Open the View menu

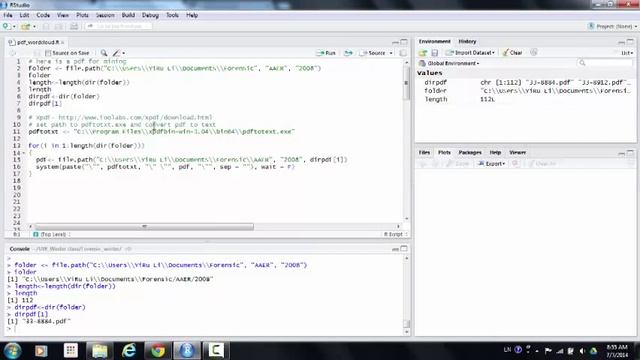[x=62, y=15]
